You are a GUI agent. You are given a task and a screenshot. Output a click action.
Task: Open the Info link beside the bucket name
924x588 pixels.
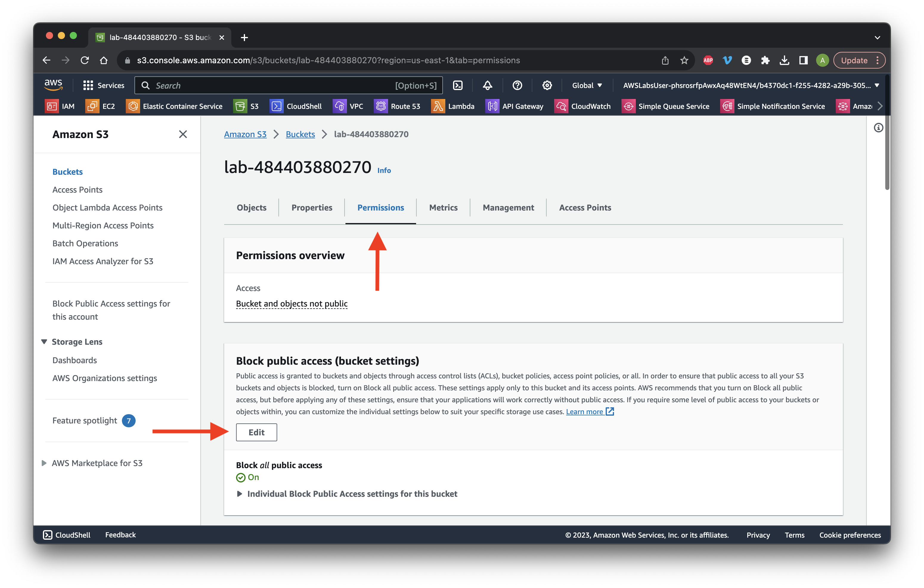[384, 171]
